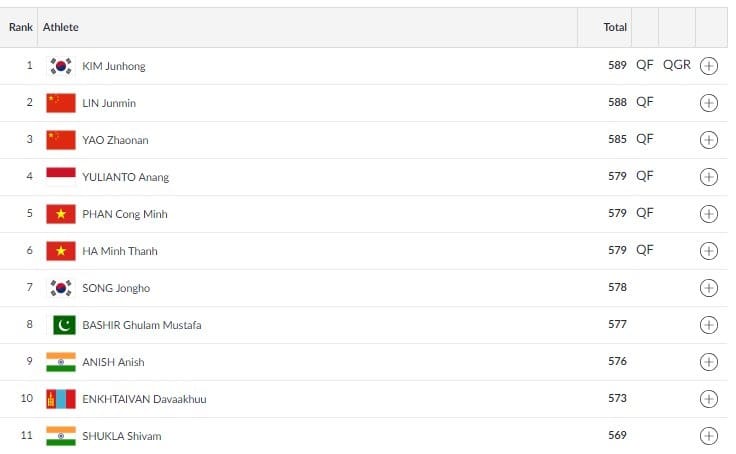
Task: Expand YULIANTO Anang result row
Action: click(x=709, y=177)
